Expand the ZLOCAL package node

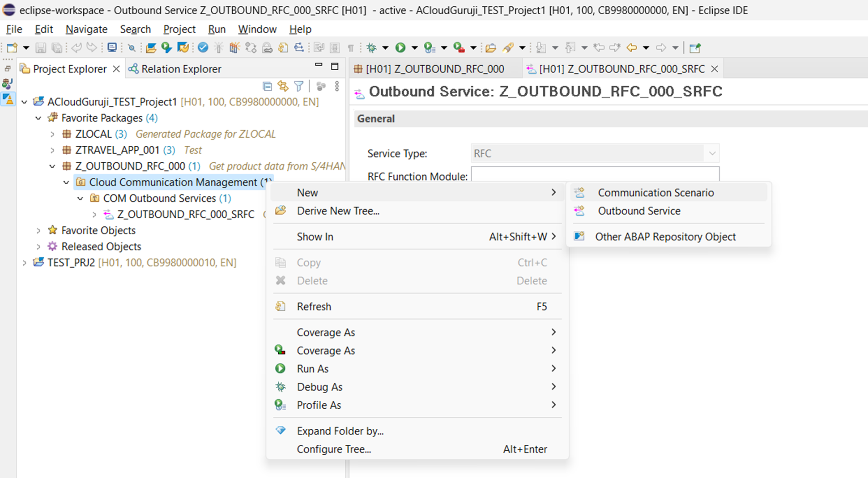point(52,134)
